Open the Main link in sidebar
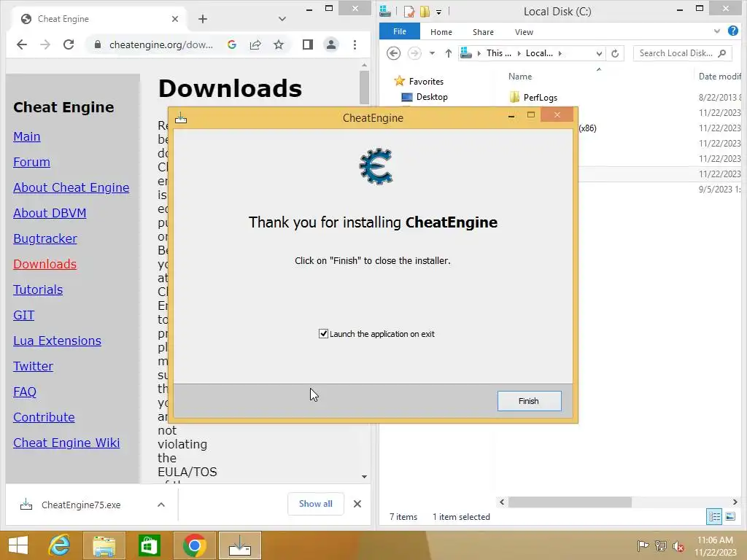Viewport: 747px width, 560px height. pyautogui.click(x=27, y=136)
